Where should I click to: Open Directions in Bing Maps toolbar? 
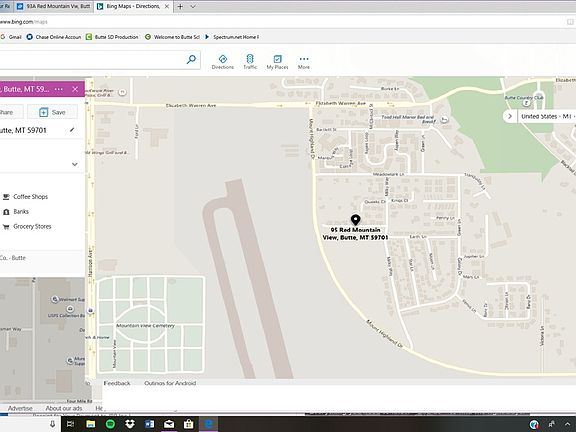click(x=223, y=62)
